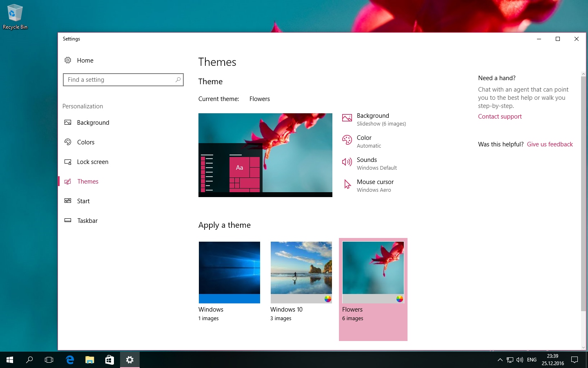Select the Flowers theme thumbnail
This screenshot has height=368, width=588.
(x=373, y=272)
